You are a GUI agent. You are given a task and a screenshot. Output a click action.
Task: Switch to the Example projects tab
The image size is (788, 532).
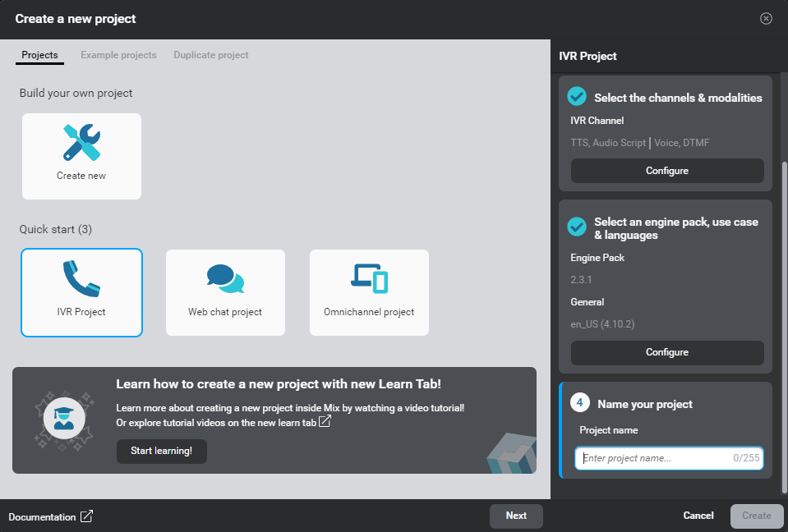click(118, 55)
